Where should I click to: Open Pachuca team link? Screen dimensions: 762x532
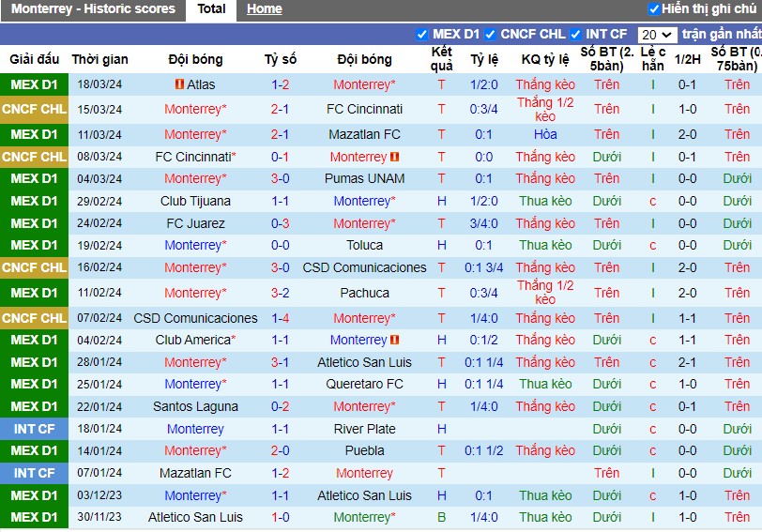(x=364, y=293)
